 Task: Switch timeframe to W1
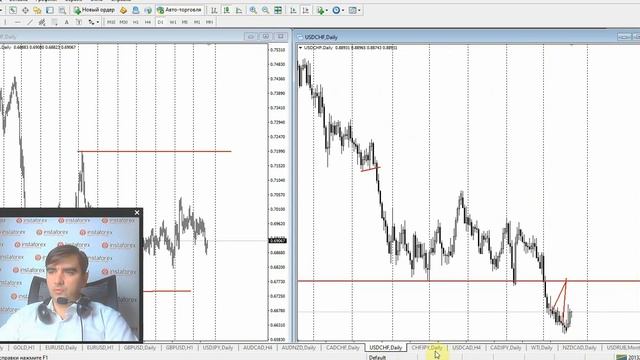[x=173, y=22]
